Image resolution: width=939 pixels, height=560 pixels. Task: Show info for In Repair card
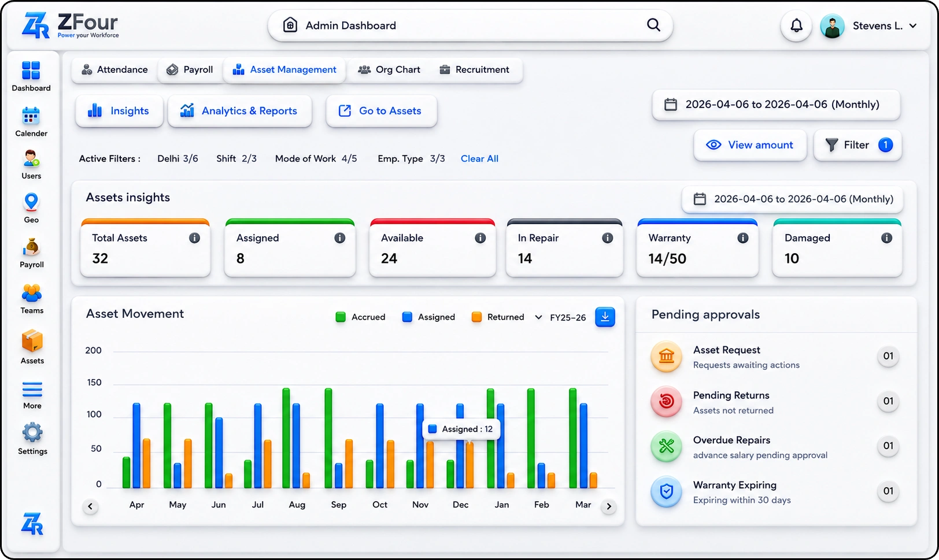pos(608,238)
